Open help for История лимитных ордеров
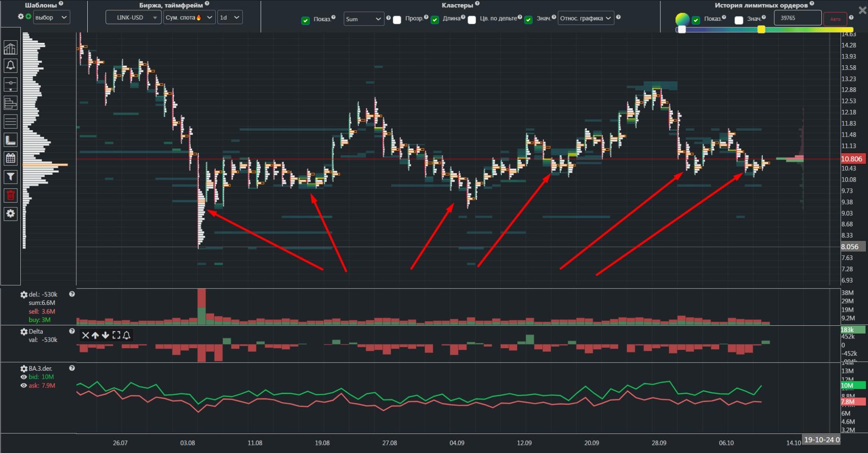Screen dimensions: 868x453 coord(812,3)
